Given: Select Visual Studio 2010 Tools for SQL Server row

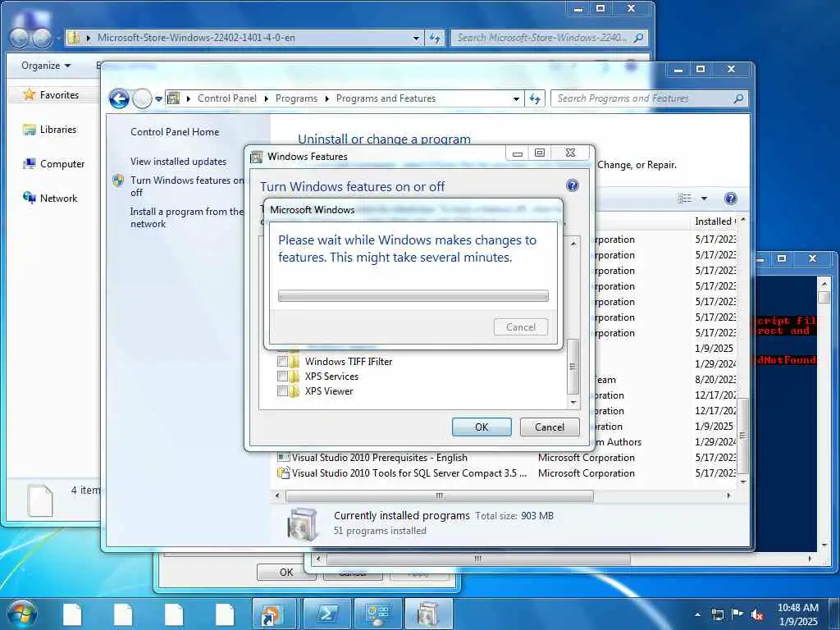Looking at the screenshot, I should (506, 473).
